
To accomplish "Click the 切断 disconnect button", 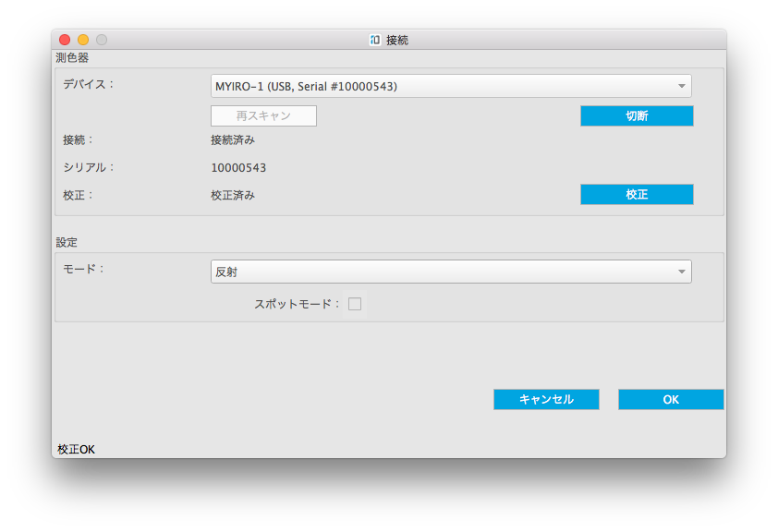I will (637, 116).
